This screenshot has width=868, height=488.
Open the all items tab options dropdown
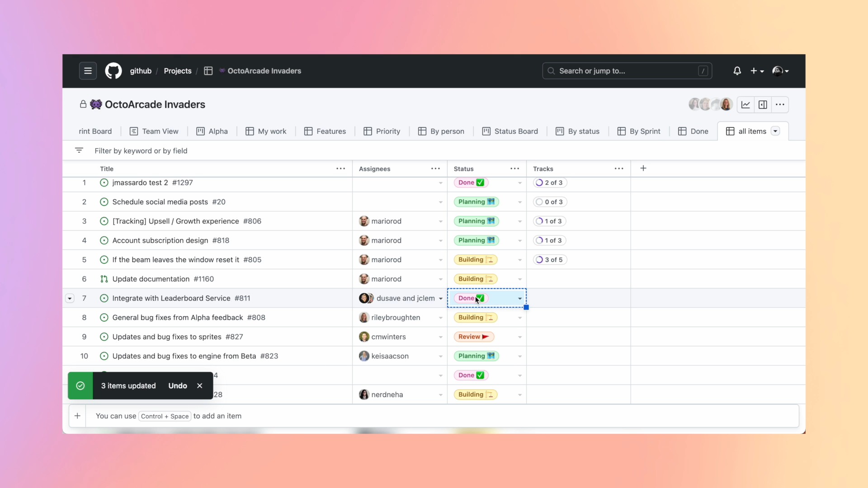(775, 131)
